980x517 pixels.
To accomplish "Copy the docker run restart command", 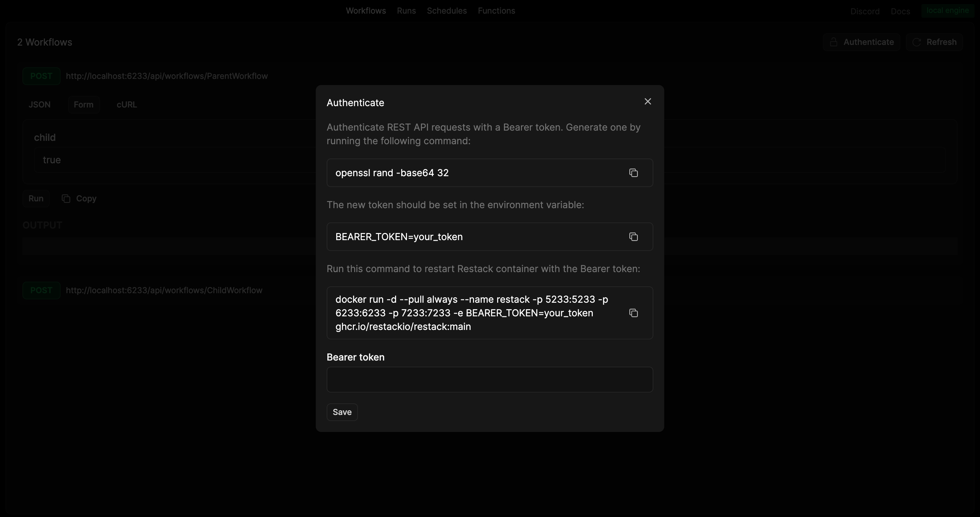I will tap(633, 313).
